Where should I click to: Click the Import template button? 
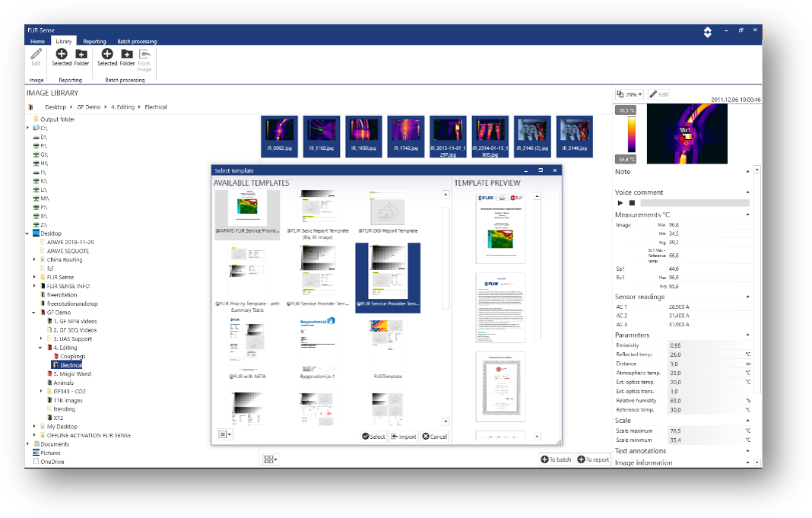pyautogui.click(x=404, y=436)
